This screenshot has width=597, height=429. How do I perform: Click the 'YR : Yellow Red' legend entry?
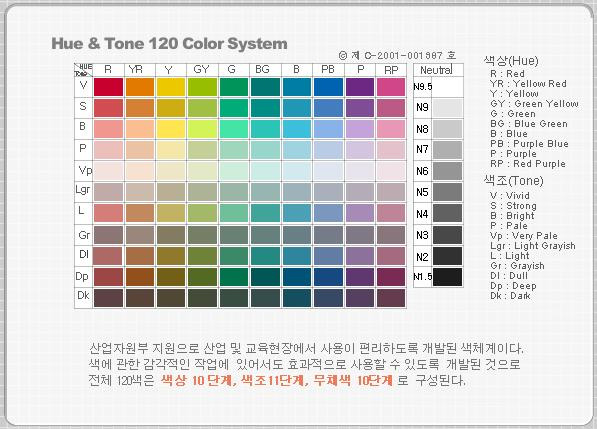click(528, 84)
